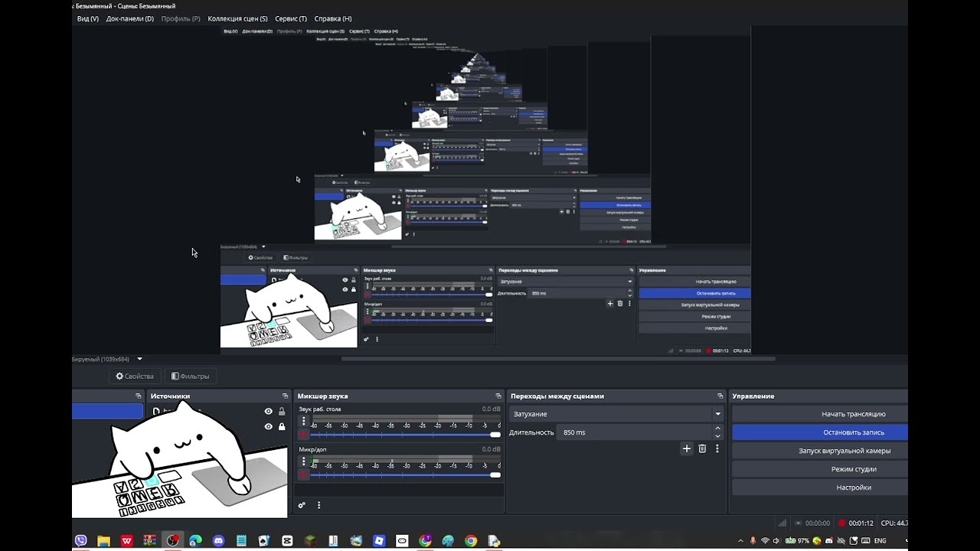Open Solitaire cards icon on taskbar

[x=264, y=541]
